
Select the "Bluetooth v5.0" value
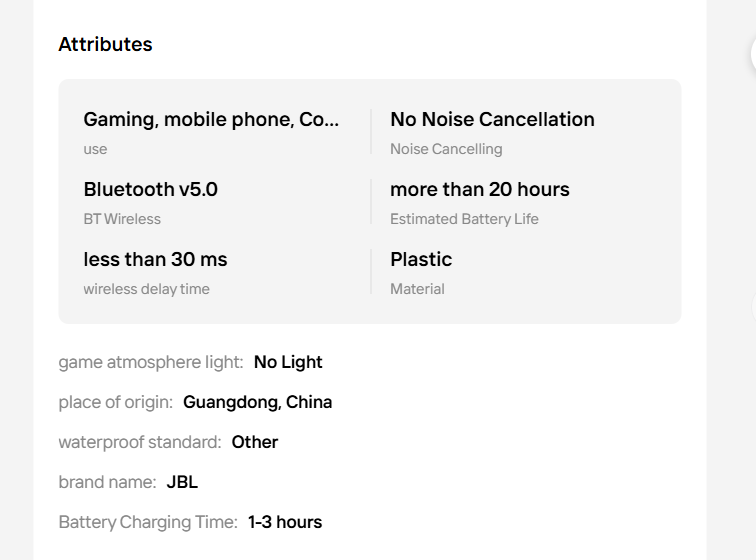tap(150, 190)
